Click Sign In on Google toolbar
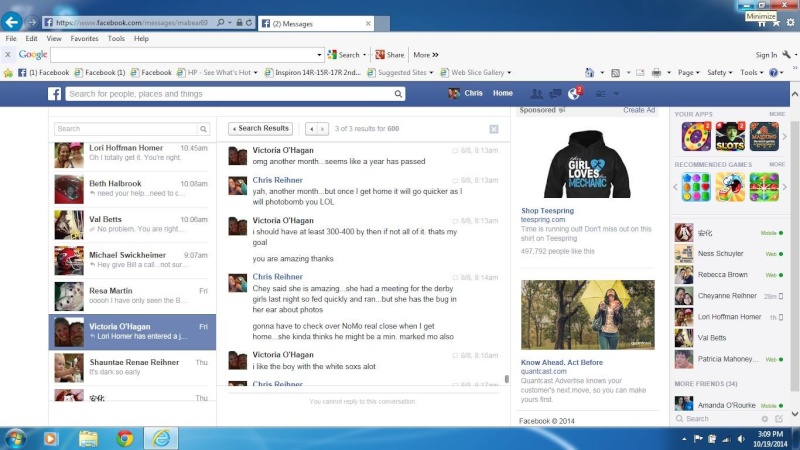 pos(766,55)
